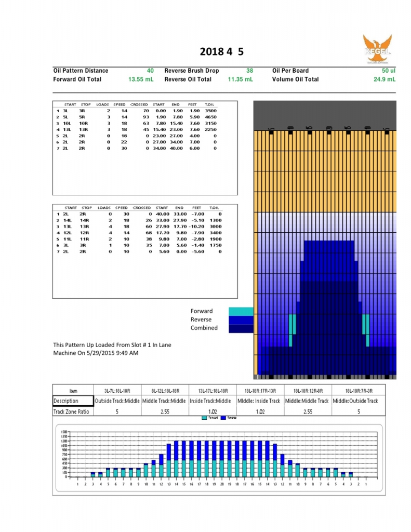Click the Reverse blue legend swatch

click(x=241, y=320)
